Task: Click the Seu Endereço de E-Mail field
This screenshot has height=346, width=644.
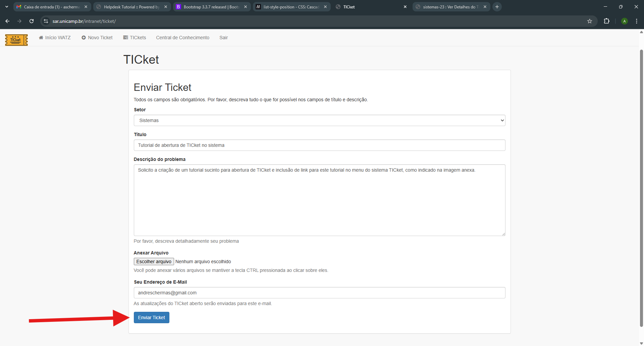Action: tap(319, 293)
